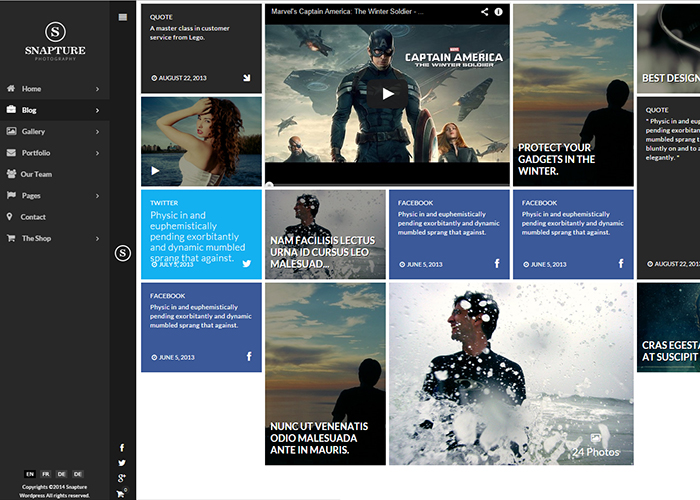Click the Pages flag icon

pos(11,196)
